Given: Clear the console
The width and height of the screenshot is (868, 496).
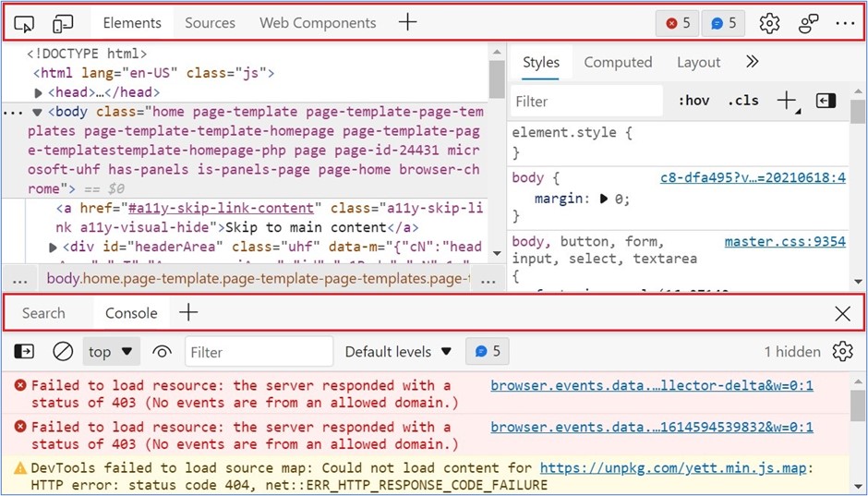Looking at the screenshot, I should click(x=63, y=352).
